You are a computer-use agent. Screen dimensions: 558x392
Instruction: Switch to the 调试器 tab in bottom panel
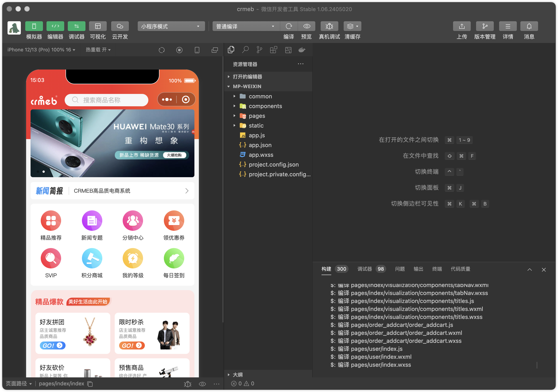[364, 269]
